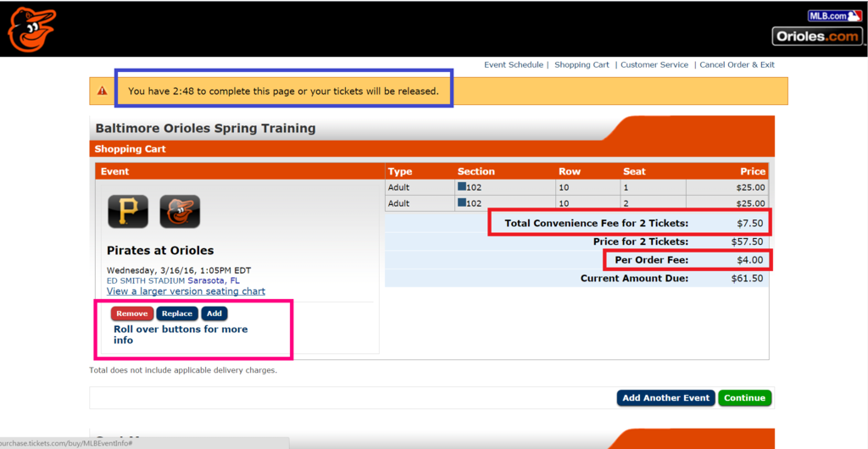Click the Orioles team logo in cart
868x449 pixels.
180,212
